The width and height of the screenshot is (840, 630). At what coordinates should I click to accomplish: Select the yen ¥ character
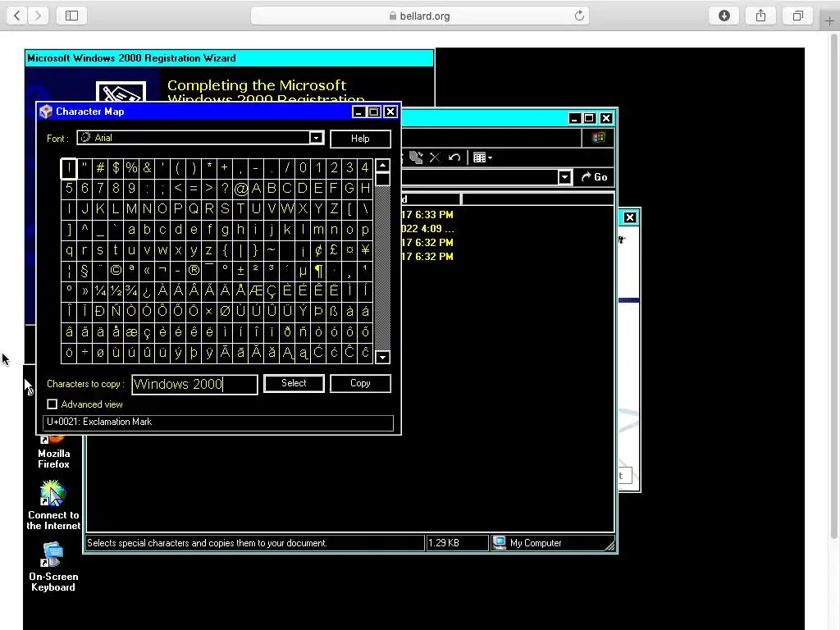point(365,249)
